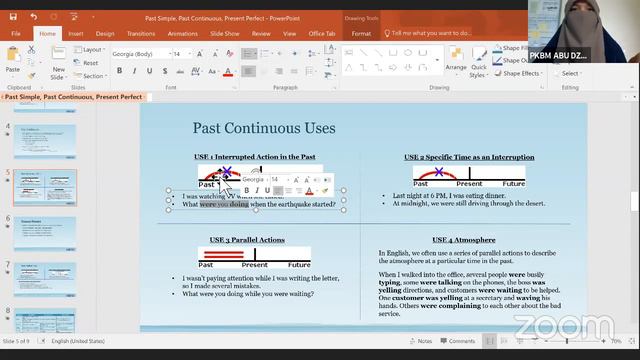
Task: Switch to the Transitions tab
Action: pos(141,33)
